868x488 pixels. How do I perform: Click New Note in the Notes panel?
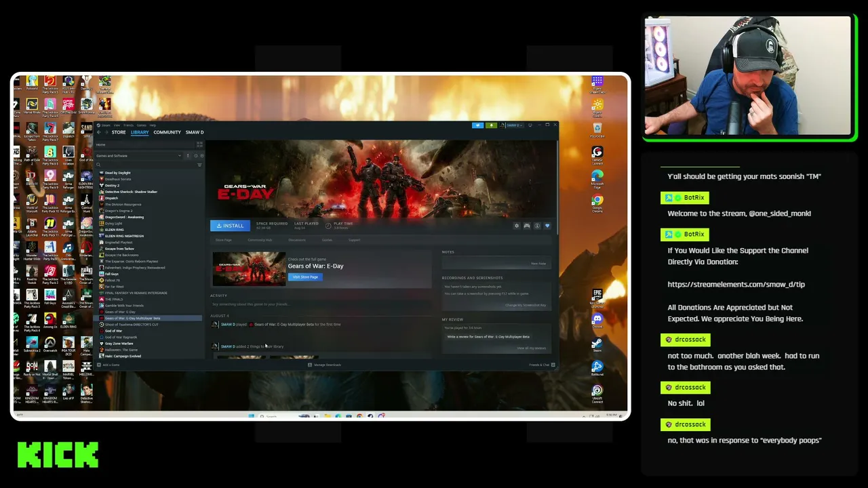pyautogui.click(x=538, y=264)
